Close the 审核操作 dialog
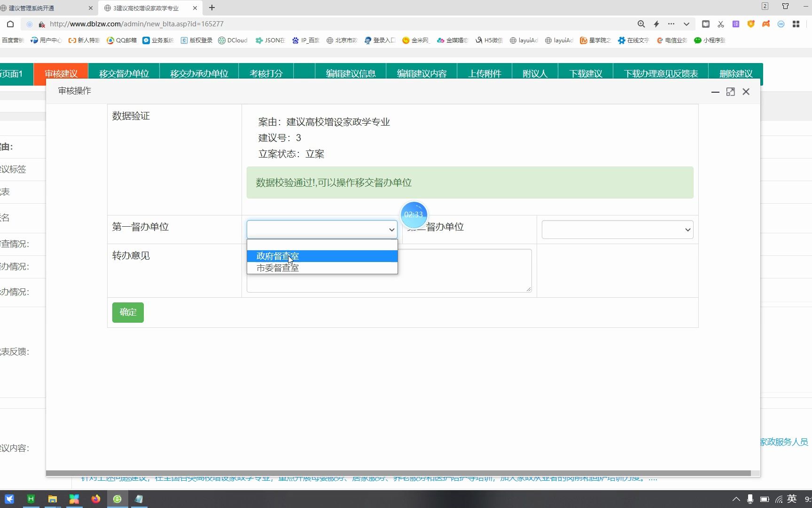Image resolution: width=812 pixels, height=508 pixels. pyautogui.click(x=746, y=92)
